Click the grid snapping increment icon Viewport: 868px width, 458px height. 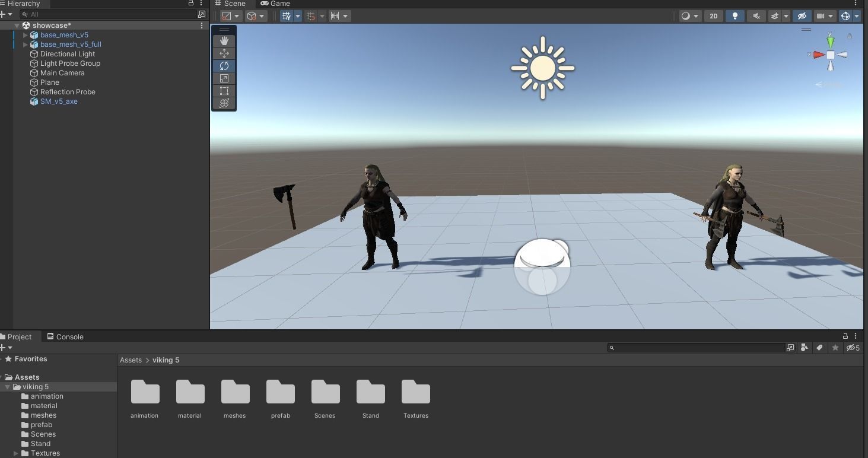(311, 16)
